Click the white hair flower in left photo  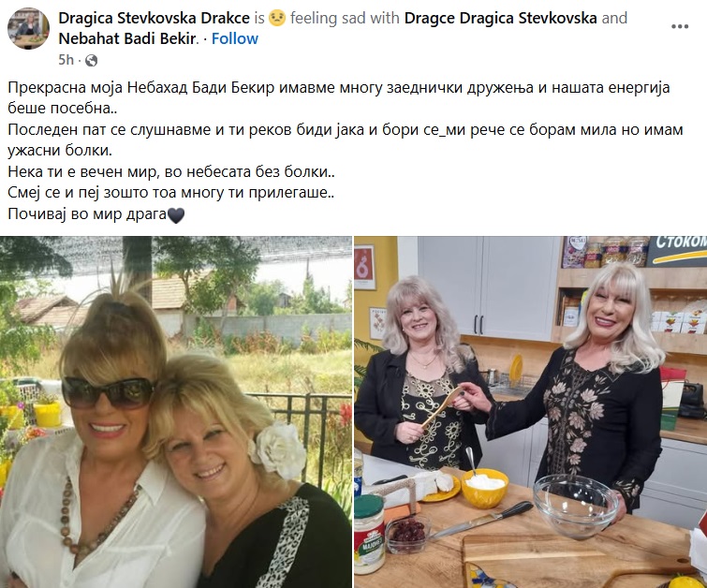[x=278, y=450]
